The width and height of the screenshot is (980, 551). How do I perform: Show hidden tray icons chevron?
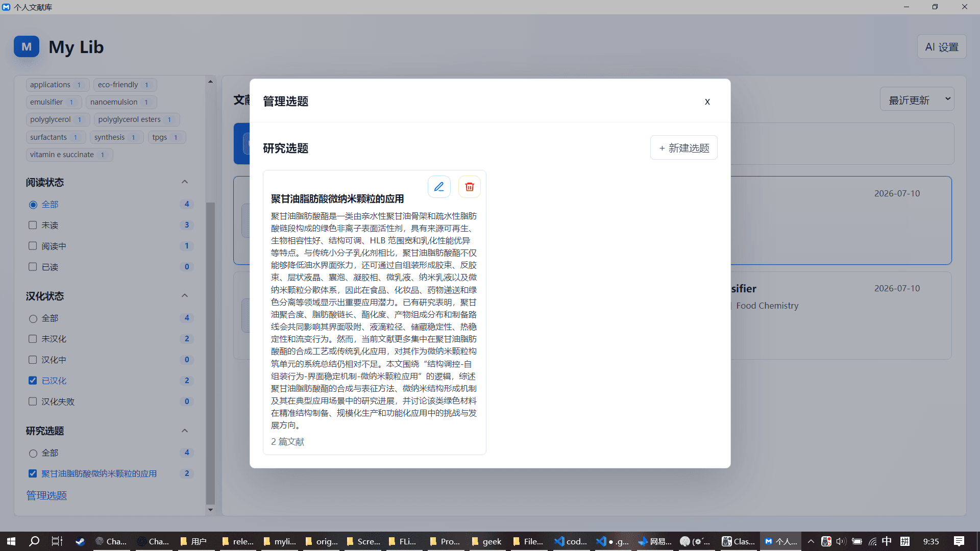click(811, 541)
